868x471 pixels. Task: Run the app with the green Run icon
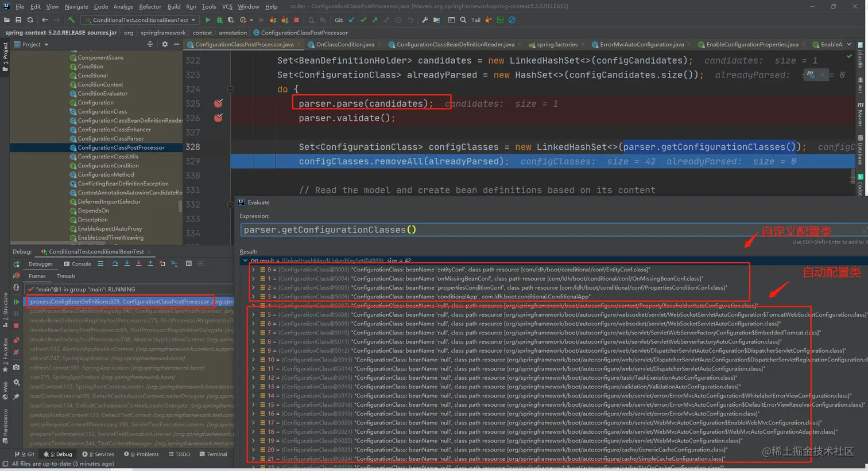tap(208, 20)
